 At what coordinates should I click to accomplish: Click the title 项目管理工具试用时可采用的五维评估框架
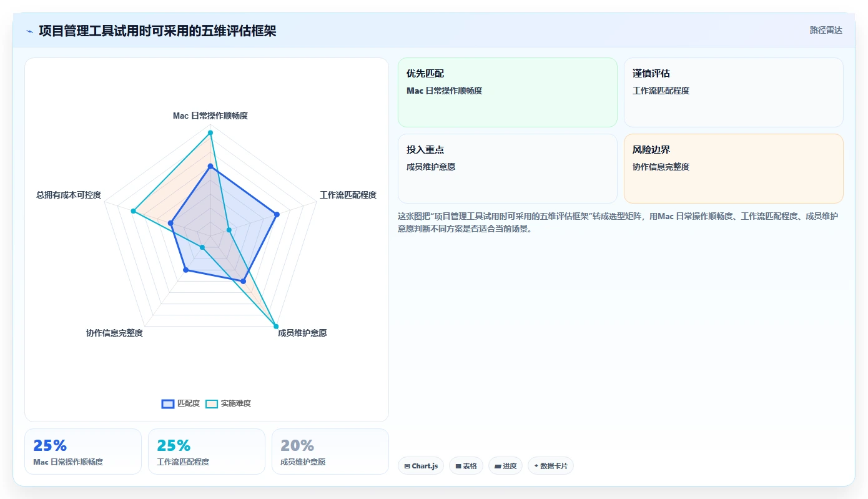tap(157, 31)
